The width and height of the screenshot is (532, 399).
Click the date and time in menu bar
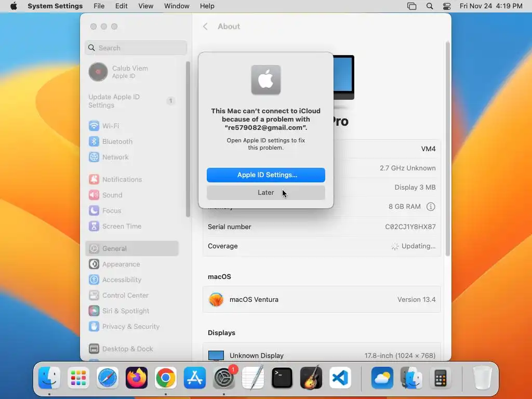pyautogui.click(x=491, y=6)
